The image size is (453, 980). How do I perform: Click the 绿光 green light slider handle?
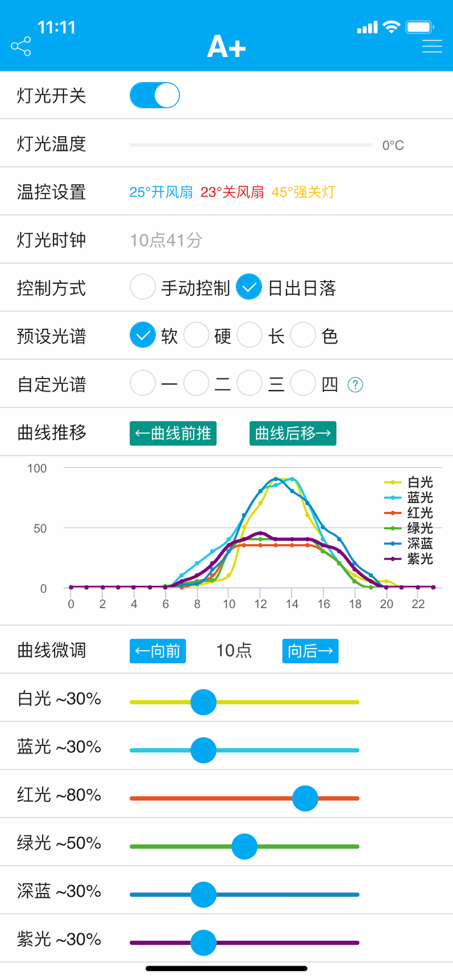(x=244, y=847)
